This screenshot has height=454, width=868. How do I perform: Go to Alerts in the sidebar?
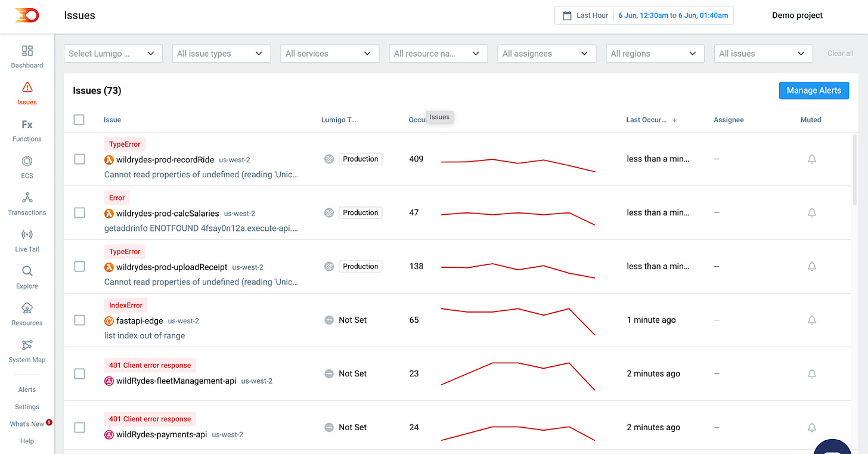27,390
